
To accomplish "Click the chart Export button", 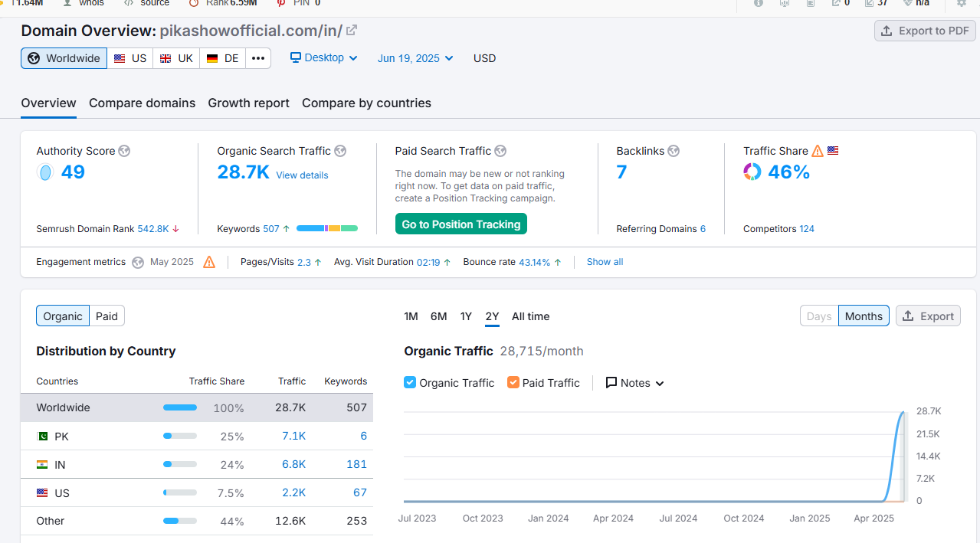I will [928, 316].
